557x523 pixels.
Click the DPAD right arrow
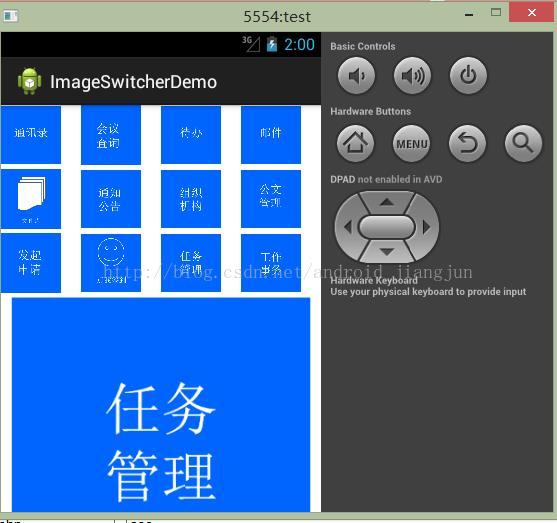426,227
